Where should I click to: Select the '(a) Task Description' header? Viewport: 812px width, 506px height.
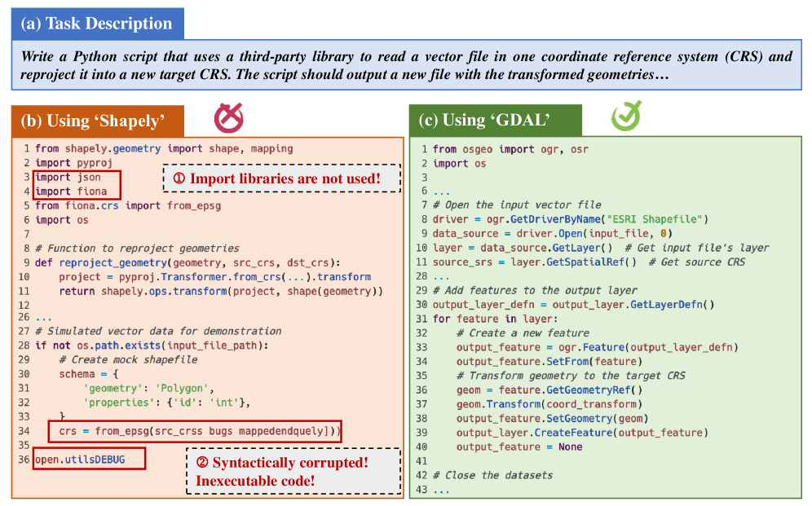97,24
